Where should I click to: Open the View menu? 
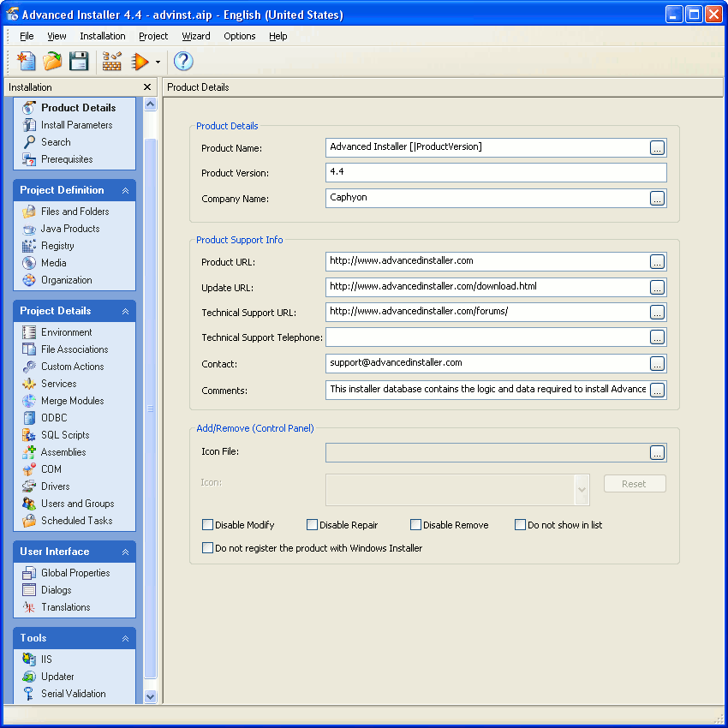pos(57,36)
